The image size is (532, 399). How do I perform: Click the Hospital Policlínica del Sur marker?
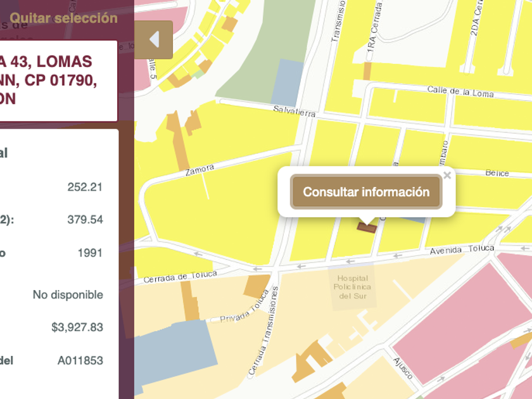point(352,287)
